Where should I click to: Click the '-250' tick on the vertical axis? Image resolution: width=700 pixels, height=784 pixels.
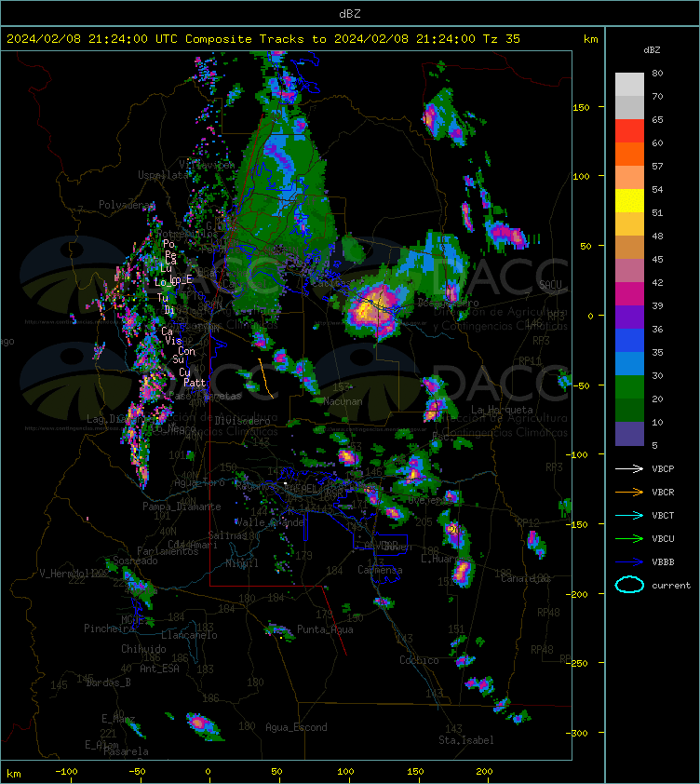pyautogui.click(x=577, y=663)
